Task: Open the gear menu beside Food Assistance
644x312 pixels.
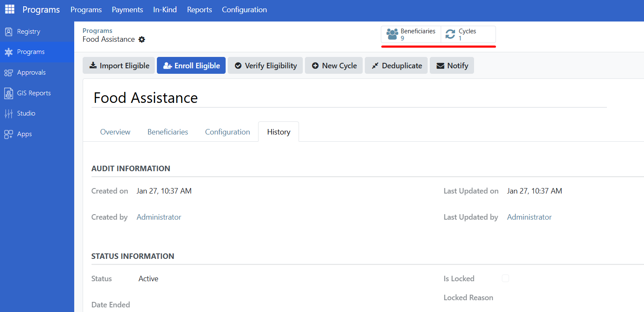Action: point(142,39)
